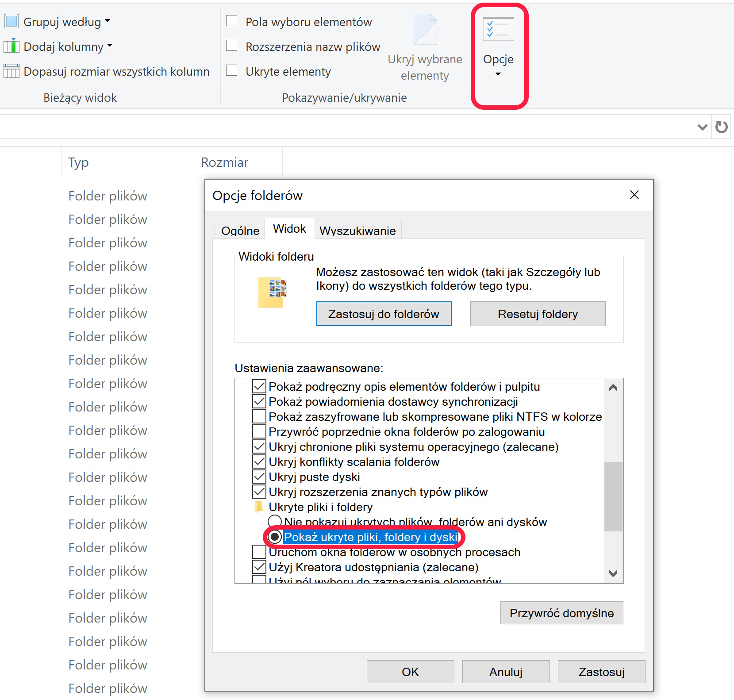Screen dimensions: 734x700
Task: Select Pokaż ukryte pliki, foldery i dyski
Action: pos(275,537)
